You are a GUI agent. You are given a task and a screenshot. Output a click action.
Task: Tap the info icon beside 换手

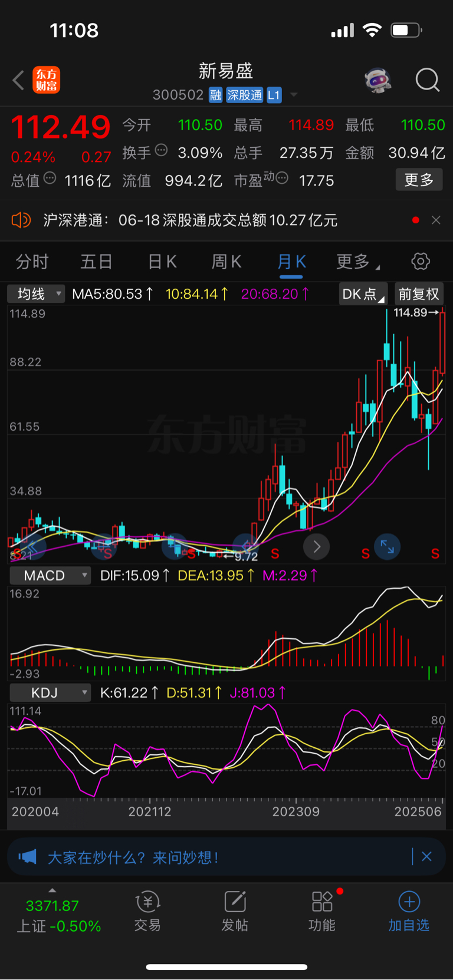[161, 150]
